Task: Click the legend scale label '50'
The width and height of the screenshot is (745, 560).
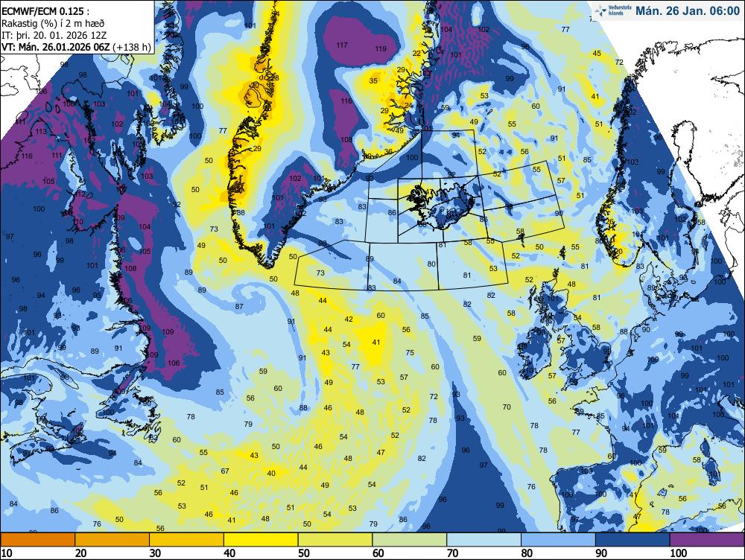Action: [304, 553]
